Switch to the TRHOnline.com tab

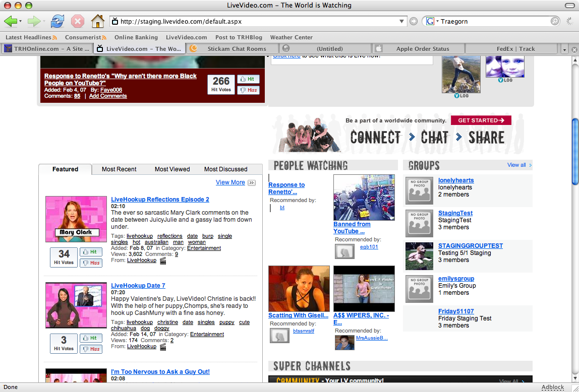(47, 49)
